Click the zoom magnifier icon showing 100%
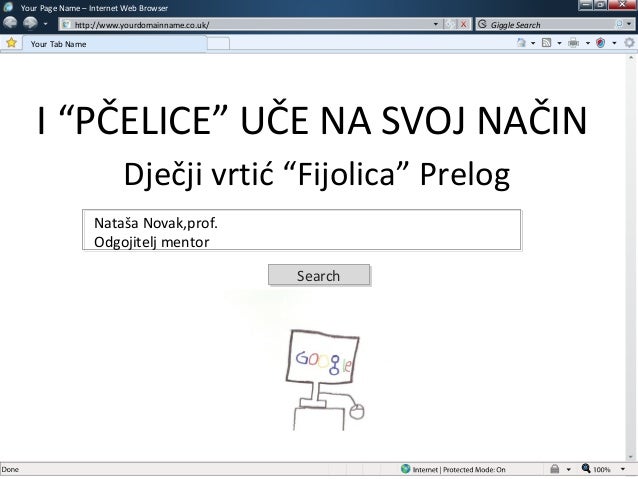The width and height of the screenshot is (638, 479). (586, 468)
